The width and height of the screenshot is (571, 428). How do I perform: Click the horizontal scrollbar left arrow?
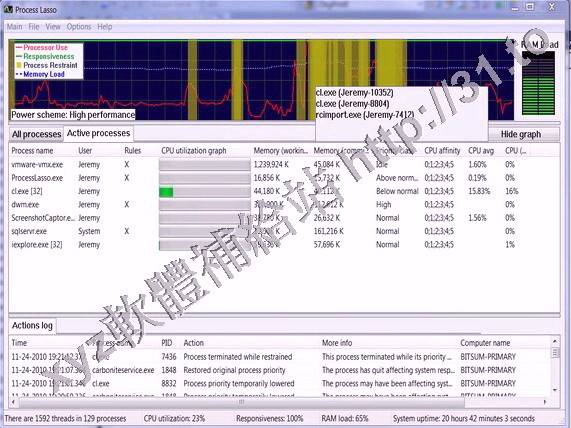click(x=14, y=402)
